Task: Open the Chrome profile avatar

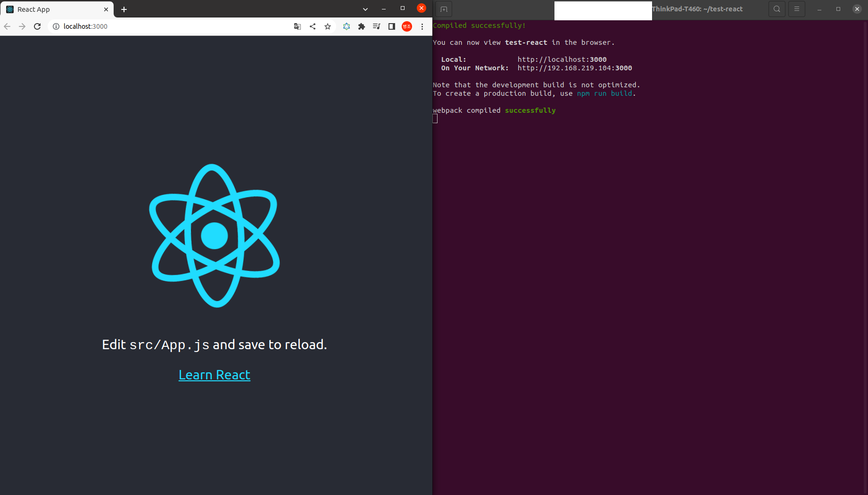Action: pyautogui.click(x=407, y=26)
